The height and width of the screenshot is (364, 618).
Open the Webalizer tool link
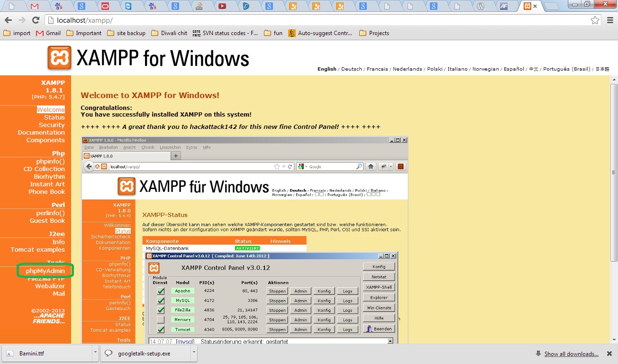click(50, 286)
